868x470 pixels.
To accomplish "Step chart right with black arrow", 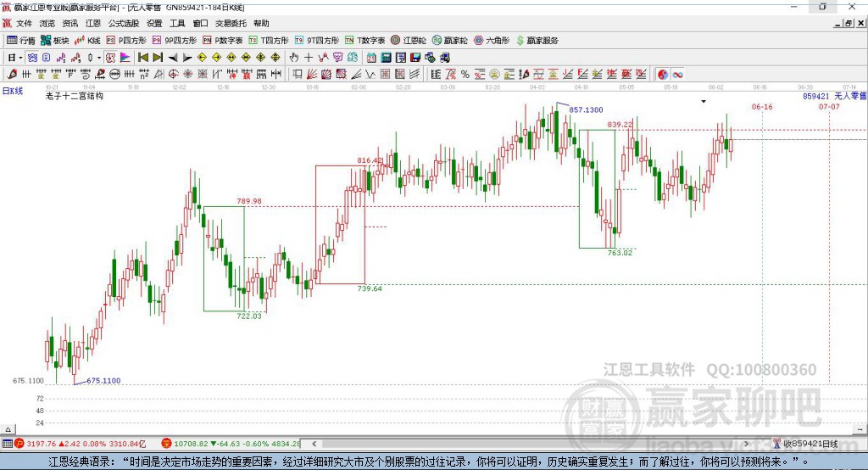I will coord(187,58).
